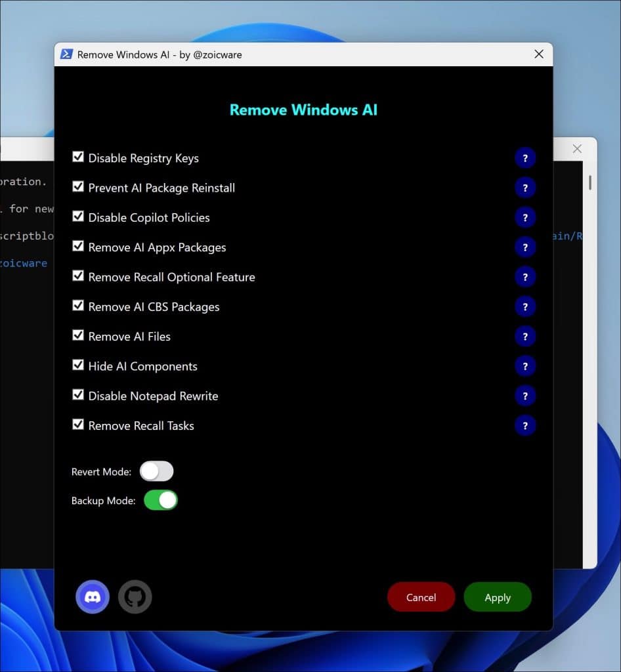Click the Apply button

497,597
